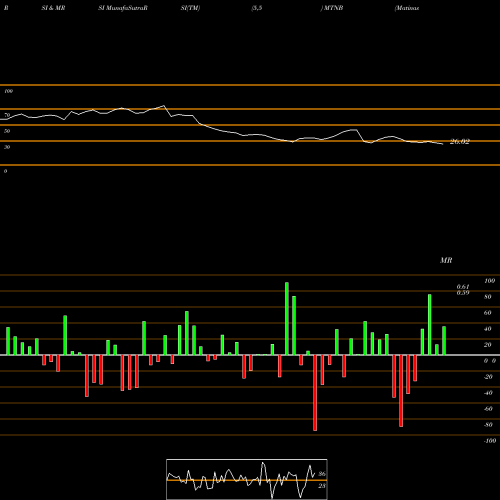Screen dimensions: 500x500
Task: Click the -60 label on MR axis
Action: (488, 409)
